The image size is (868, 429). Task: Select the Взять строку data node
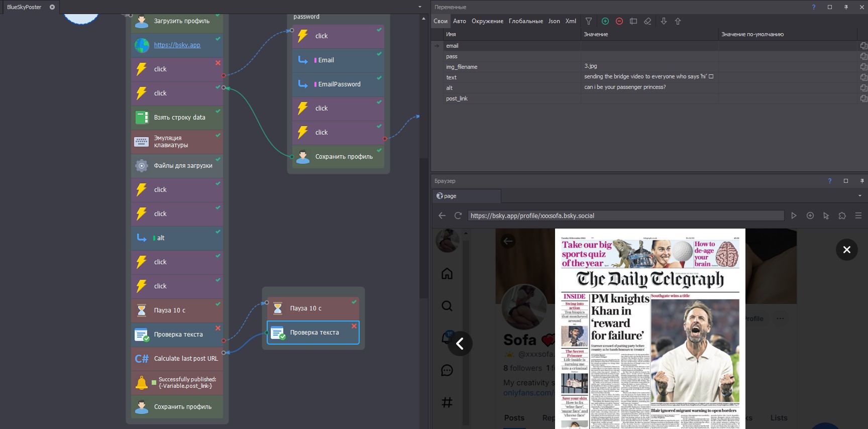(x=177, y=118)
